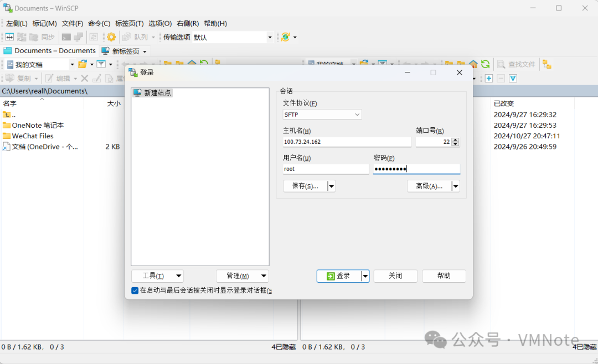Screen dimensions: 598x364
Task: Open terminal console icon in main toolbar
Action: click(66, 37)
